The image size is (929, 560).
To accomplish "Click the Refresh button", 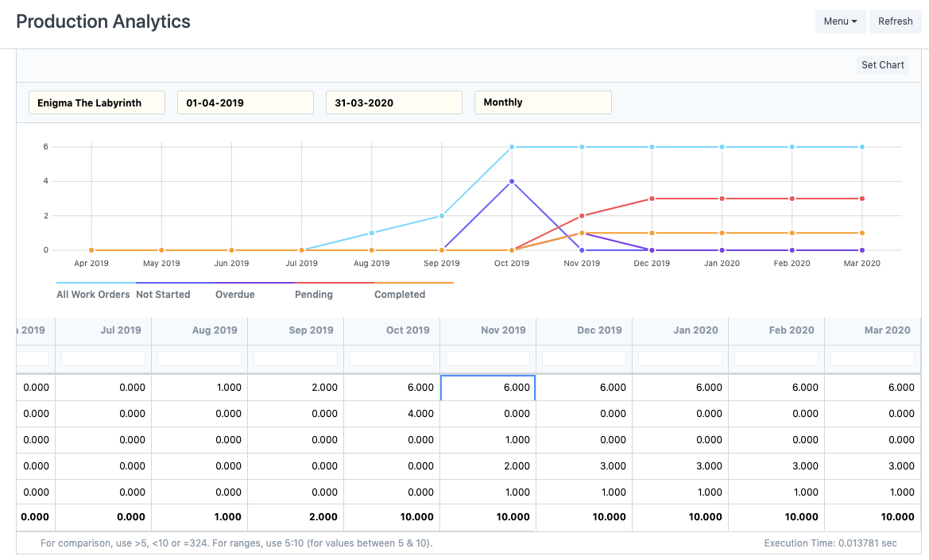I will click(x=895, y=21).
